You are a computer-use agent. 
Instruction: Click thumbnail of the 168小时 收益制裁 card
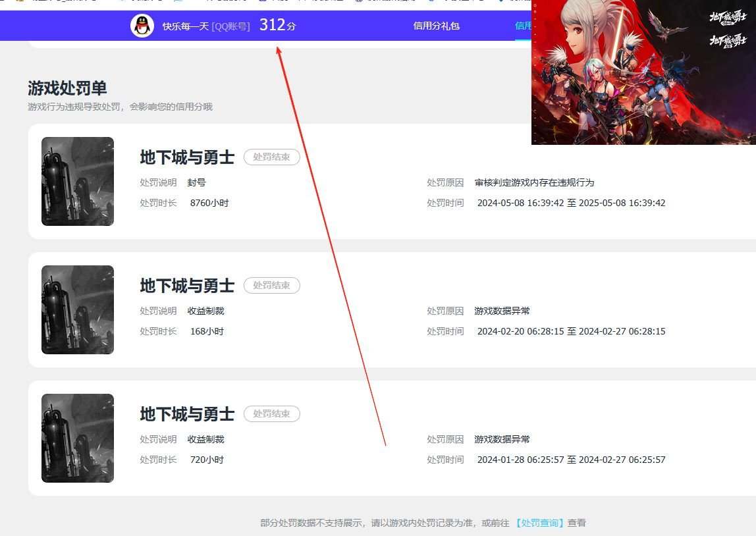[x=78, y=310]
